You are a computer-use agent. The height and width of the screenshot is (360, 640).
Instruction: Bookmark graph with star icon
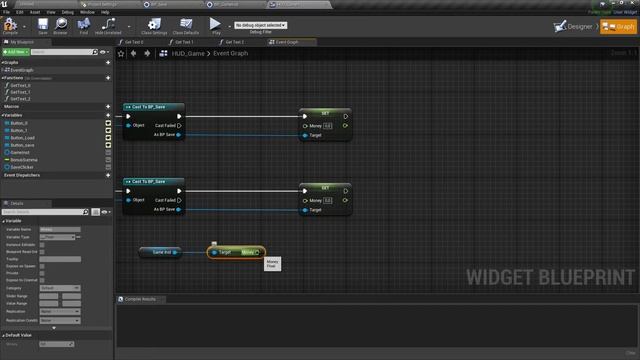coord(121,53)
